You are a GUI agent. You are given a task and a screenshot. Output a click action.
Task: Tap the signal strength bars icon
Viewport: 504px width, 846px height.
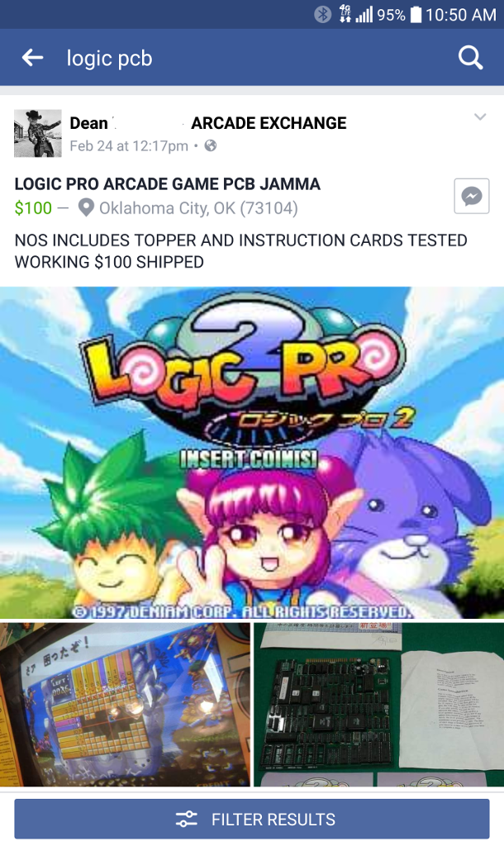(x=364, y=15)
